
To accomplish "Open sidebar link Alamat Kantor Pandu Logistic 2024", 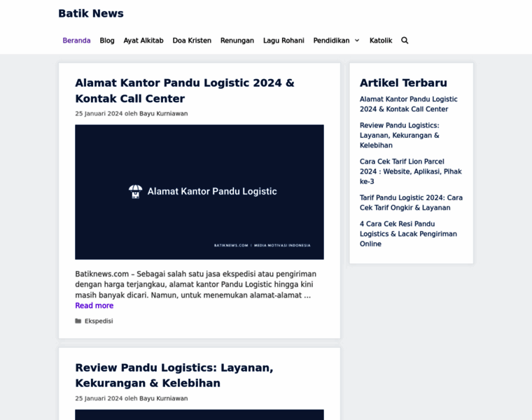I will pos(409,104).
